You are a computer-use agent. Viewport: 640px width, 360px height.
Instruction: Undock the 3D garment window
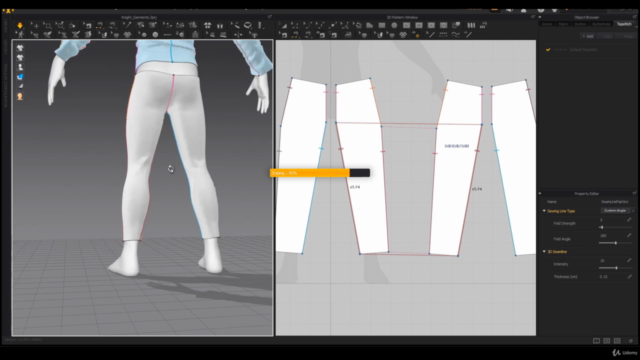coord(270,17)
